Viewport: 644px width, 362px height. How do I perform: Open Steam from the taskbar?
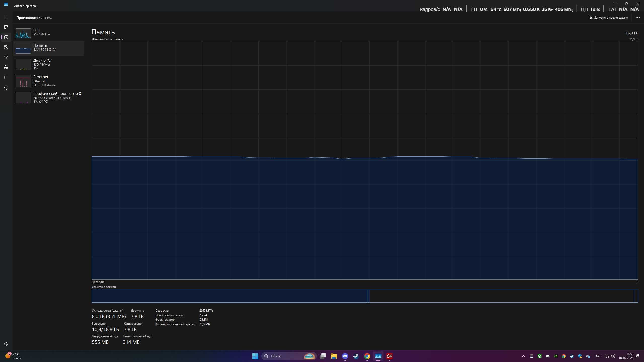point(356,356)
